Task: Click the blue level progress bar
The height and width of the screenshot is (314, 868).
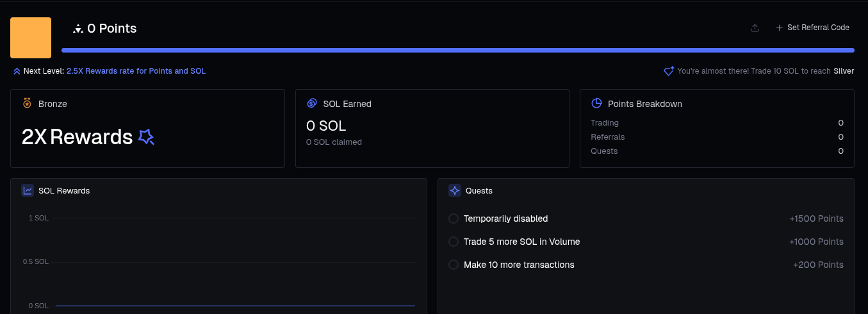Action: point(457,50)
